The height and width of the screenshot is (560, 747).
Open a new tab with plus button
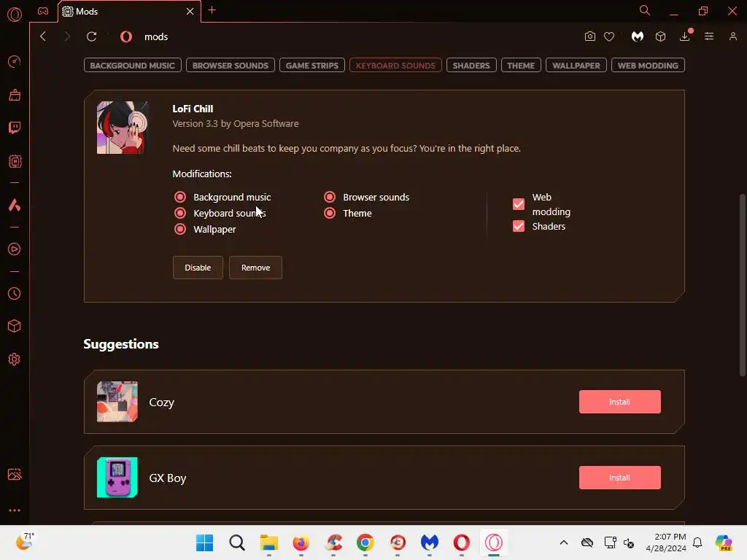coord(212,10)
